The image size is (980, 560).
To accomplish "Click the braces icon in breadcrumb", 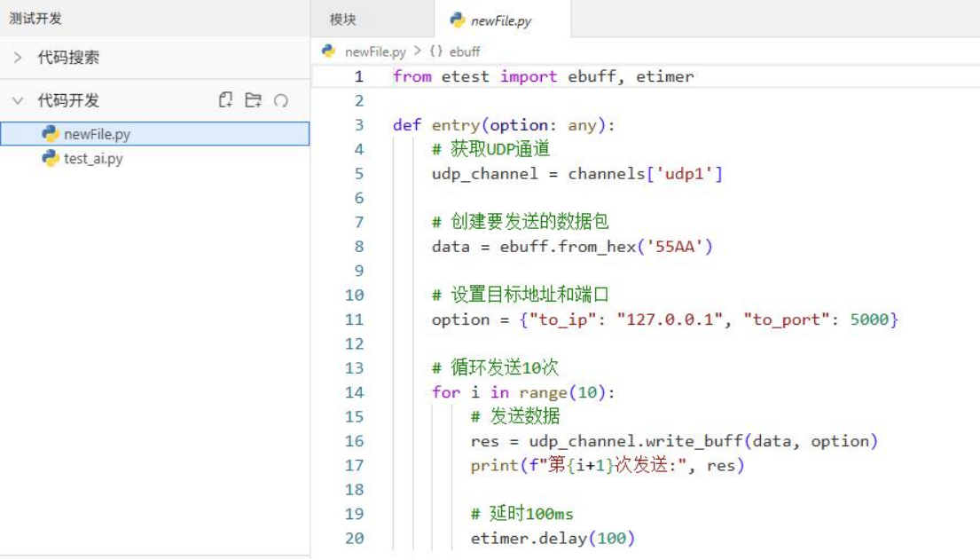I will (x=436, y=51).
